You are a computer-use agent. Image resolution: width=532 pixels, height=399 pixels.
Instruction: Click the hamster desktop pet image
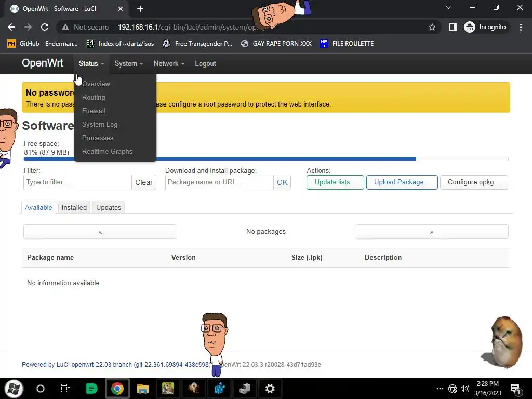click(x=502, y=342)
